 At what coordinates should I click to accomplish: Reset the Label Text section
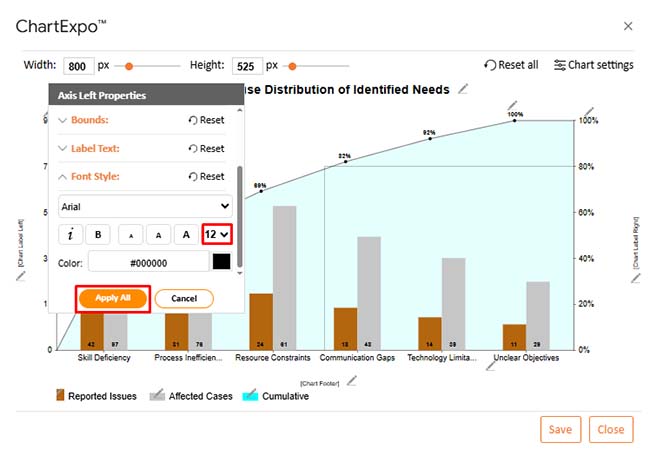(x=206, y=149)
